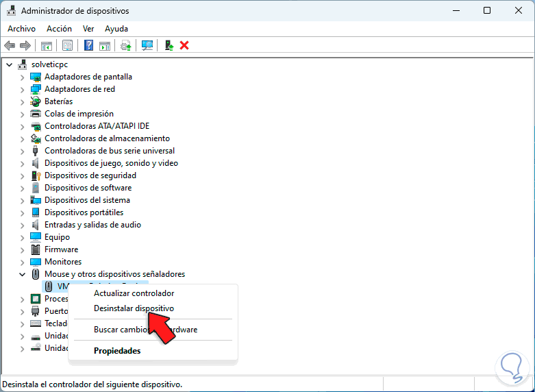Expand Adaptadores de pantalla chevron
The height and width of the screenshot is (392, 535).
pyautogui.click(x=22, y=77)
